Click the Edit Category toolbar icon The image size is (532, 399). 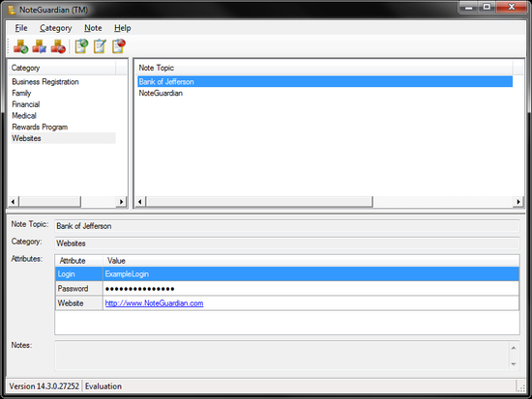39,46
